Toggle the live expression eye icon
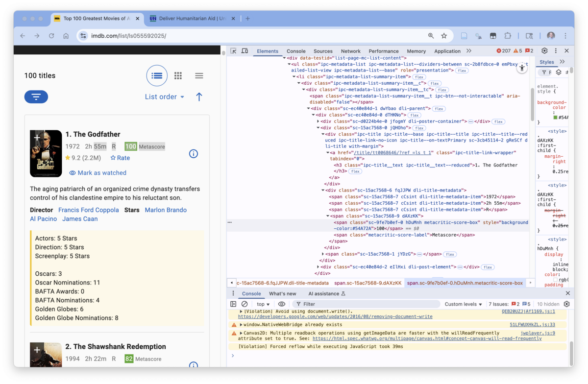The height and width of the screenshot is (384, 588). 282,304
